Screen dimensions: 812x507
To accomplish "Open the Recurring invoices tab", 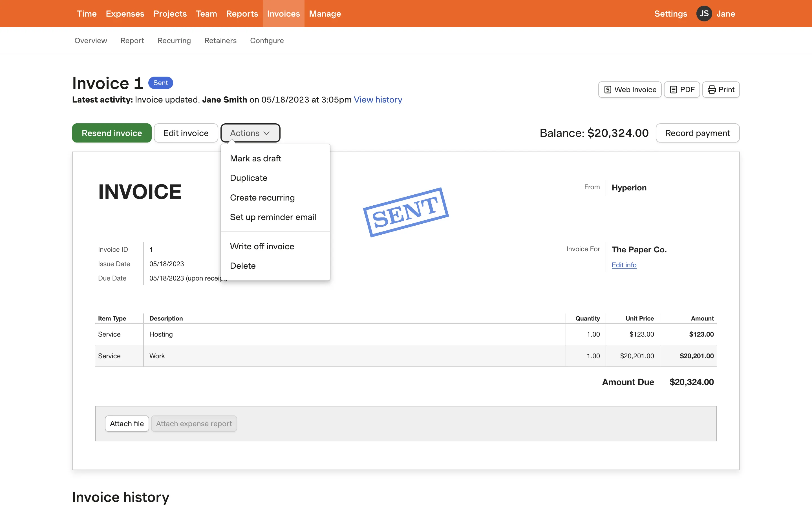I will tap(174, 41).
